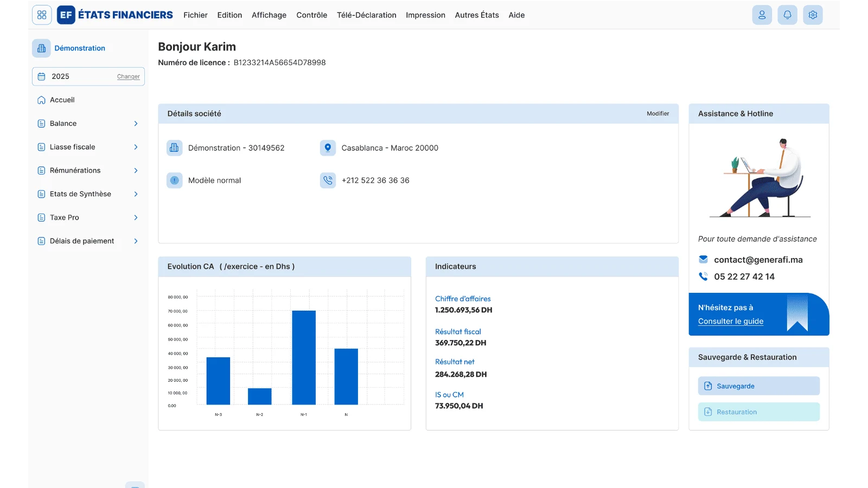868x488 pixels.
Task: Open the settings gear icon
Action: pos(813,15)
